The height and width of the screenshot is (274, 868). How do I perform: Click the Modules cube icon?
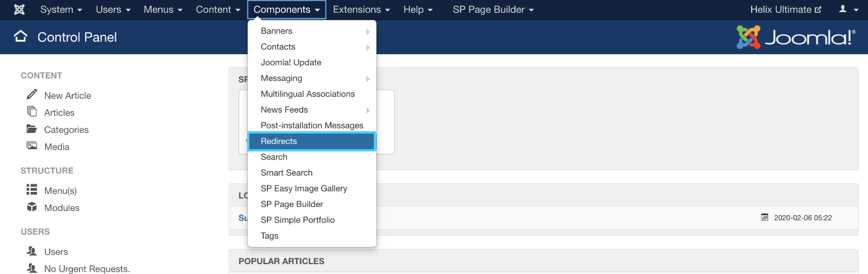32,208
